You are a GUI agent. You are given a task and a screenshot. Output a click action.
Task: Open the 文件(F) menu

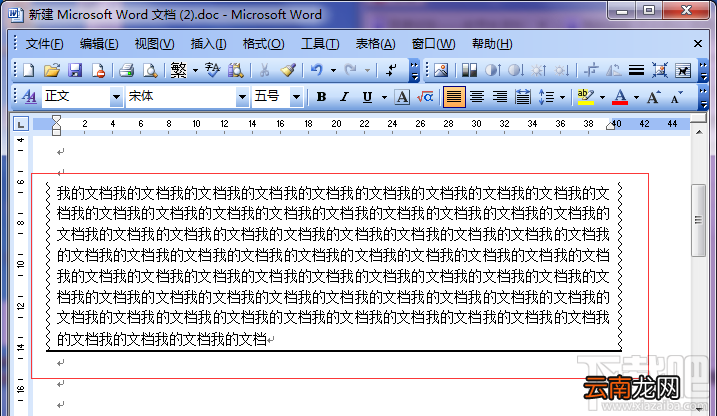[x=44, y=44]
